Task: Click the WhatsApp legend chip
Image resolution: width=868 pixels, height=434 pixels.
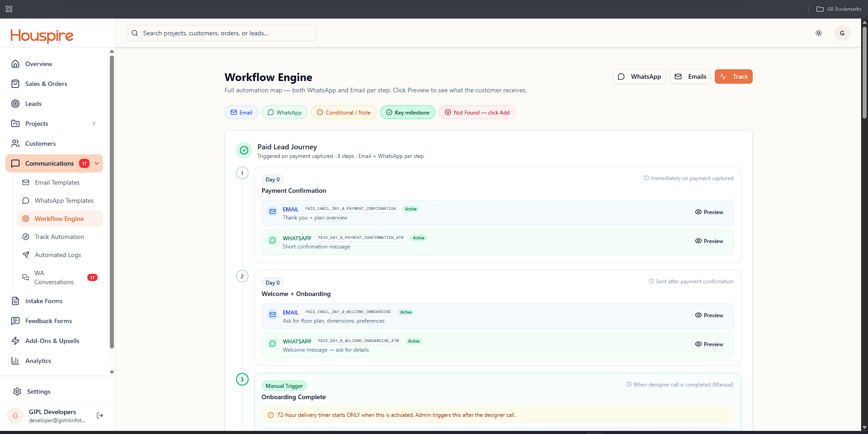Action: [x=284, y=112]
